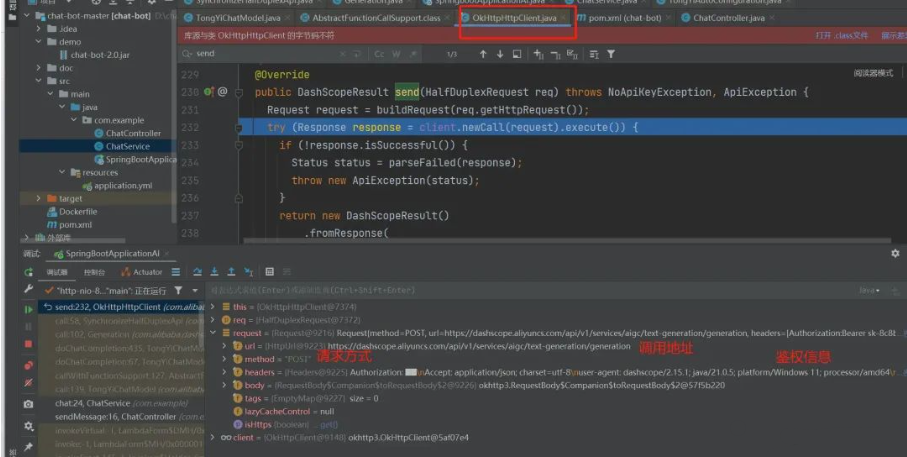Click the 阅读器模式 reader mode label
This screenshot has width=907, height=457.
[873, 73]
